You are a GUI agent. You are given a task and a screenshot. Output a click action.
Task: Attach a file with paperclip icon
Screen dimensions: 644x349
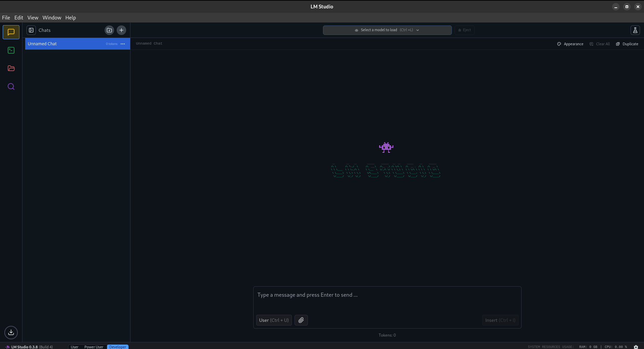coord(301,320)
